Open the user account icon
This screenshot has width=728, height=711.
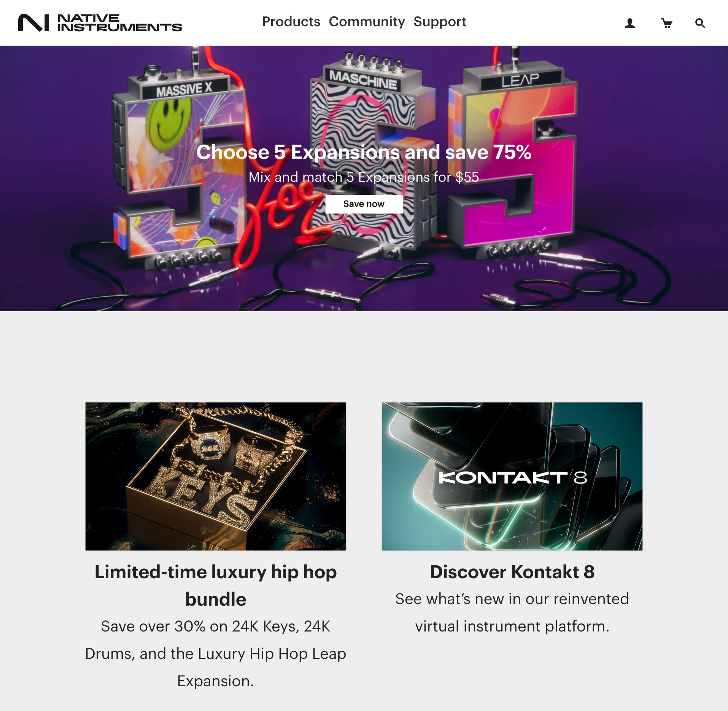[630, 24]
